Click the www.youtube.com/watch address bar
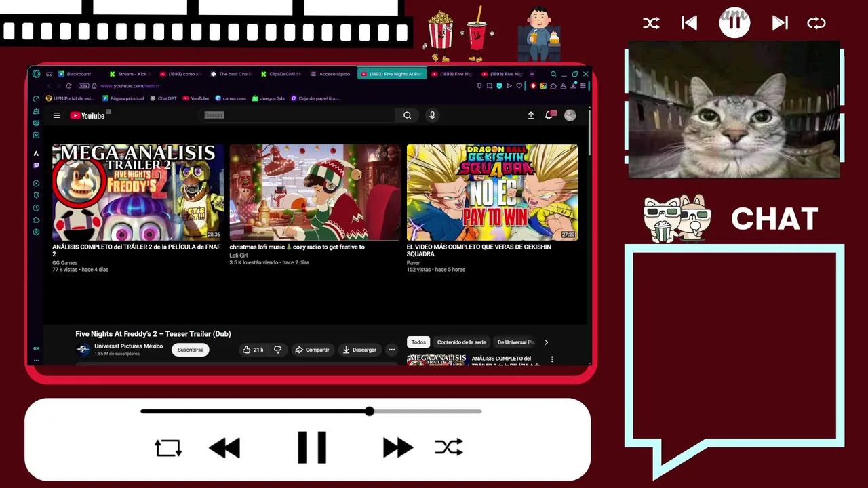Image resolution: width=868 pixels, height=488 pixels. (130, 86)
